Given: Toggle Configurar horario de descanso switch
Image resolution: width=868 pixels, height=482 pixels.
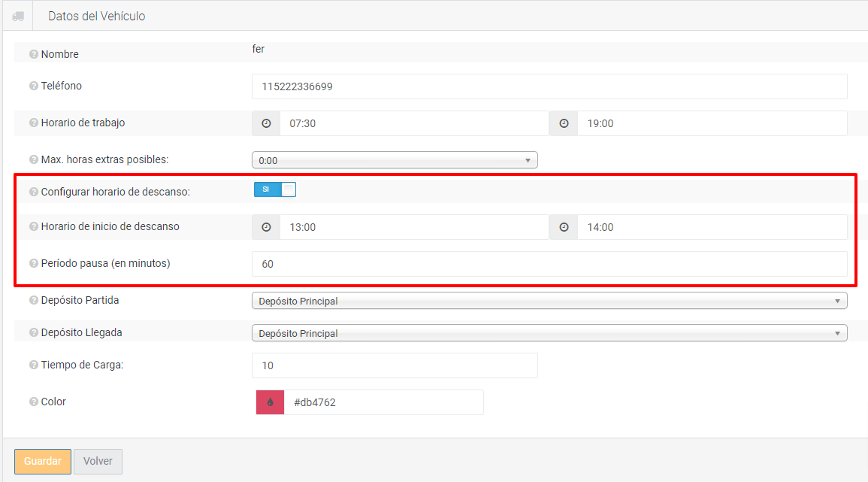Looking at the screenshot, I should tap(275, 189).
